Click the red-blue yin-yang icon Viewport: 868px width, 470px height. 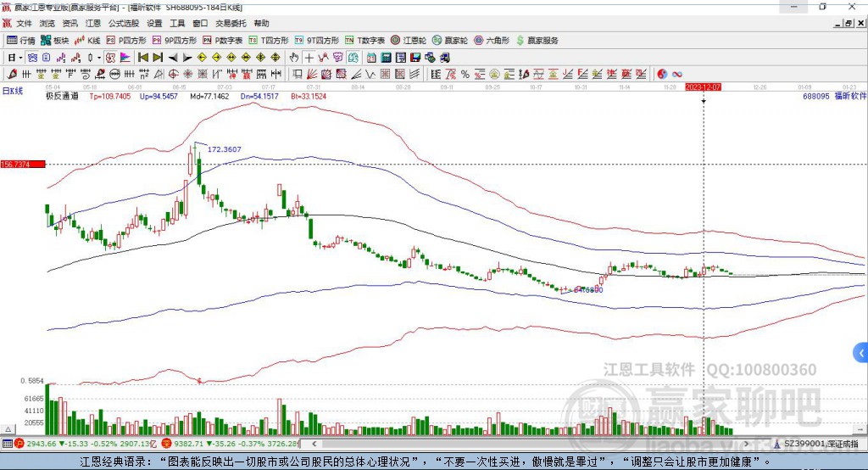[662, 75]
